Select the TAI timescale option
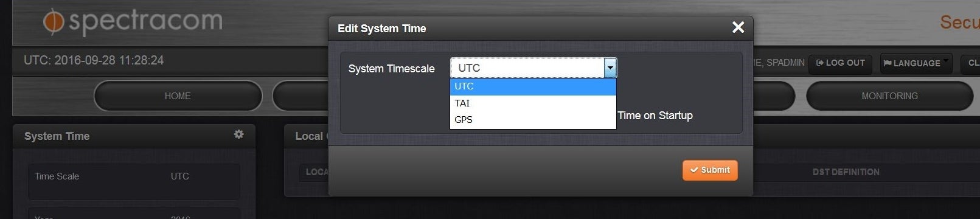This screenshot has width=980, height=219. click(x=533, y=103)
